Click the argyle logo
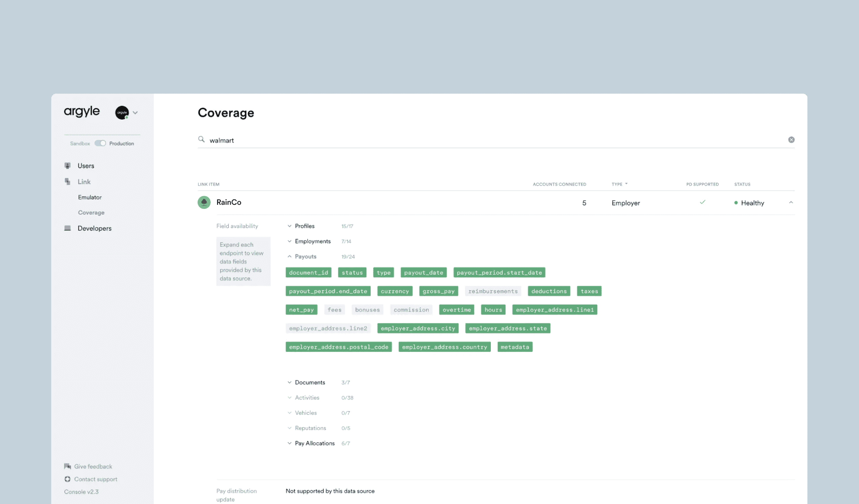Viewport: 859px width, 504px height. click(x=82, y=112)
